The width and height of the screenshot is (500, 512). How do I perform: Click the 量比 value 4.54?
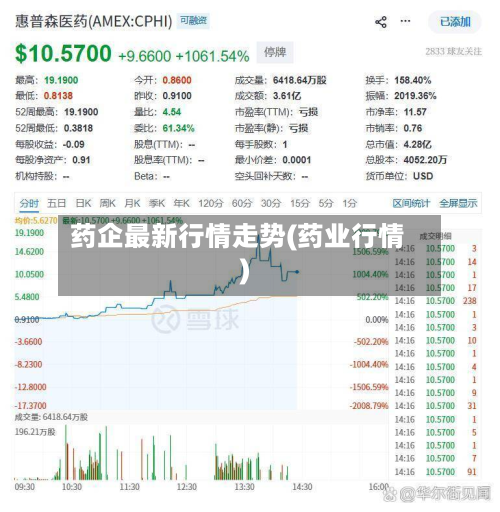click(172, 112)
